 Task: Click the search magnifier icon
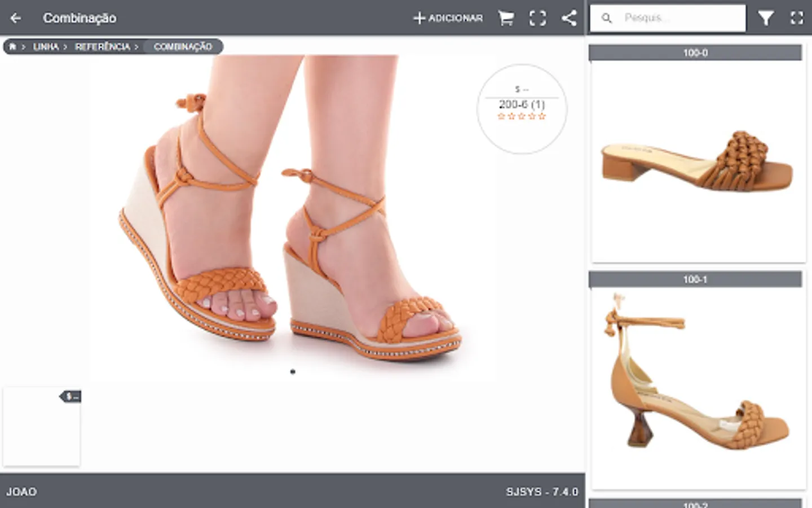[607, 18]
